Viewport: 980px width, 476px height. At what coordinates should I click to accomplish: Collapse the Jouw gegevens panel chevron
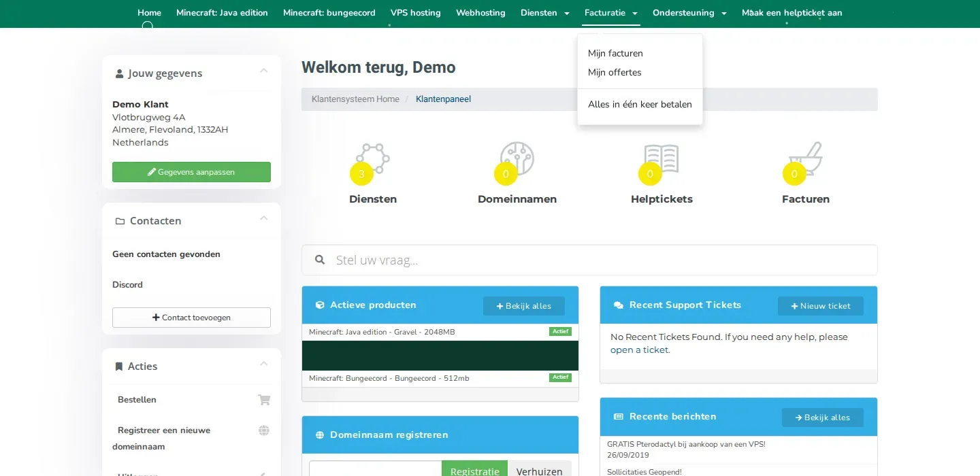[x=264, y=71]
